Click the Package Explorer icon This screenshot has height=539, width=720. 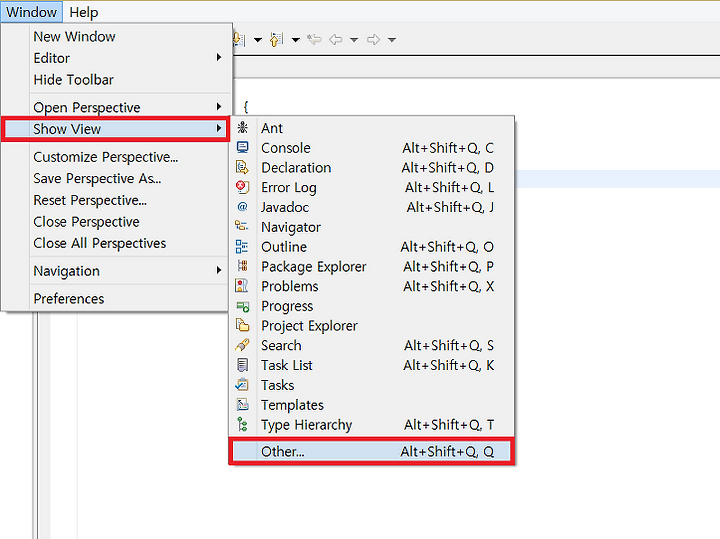pyautogui.click(x=242, y=266)
